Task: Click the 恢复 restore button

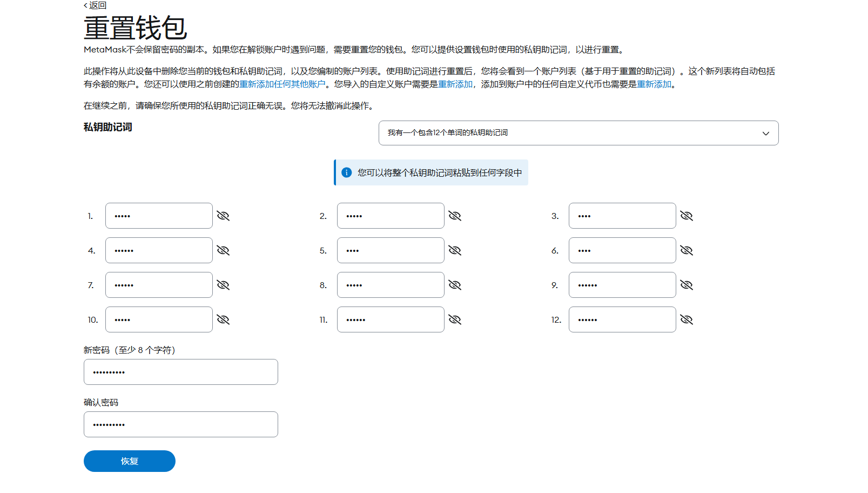Action: [130, 461]
